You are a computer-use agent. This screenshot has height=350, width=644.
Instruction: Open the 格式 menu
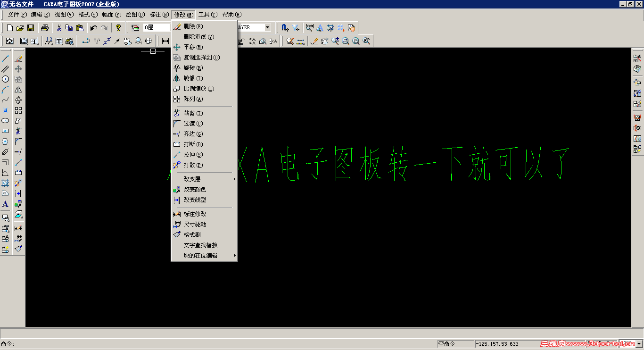pyautogui.click(x=88, y=15)
